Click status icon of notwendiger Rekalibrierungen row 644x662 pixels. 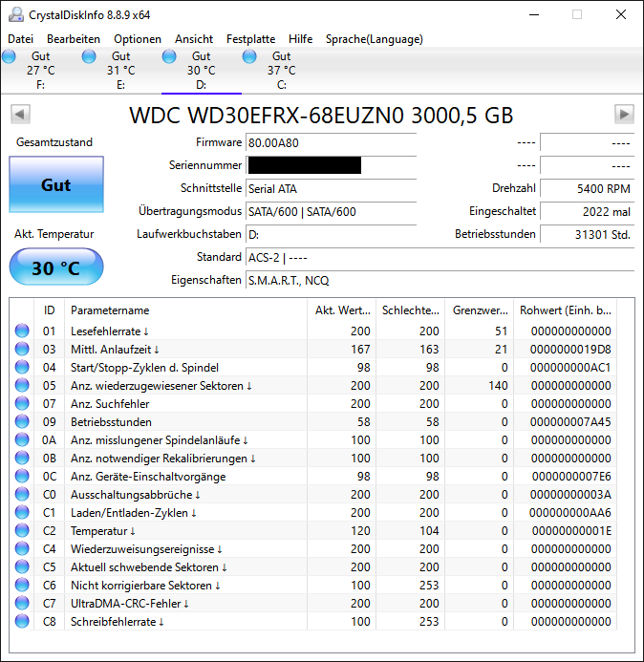coord(22,458)
